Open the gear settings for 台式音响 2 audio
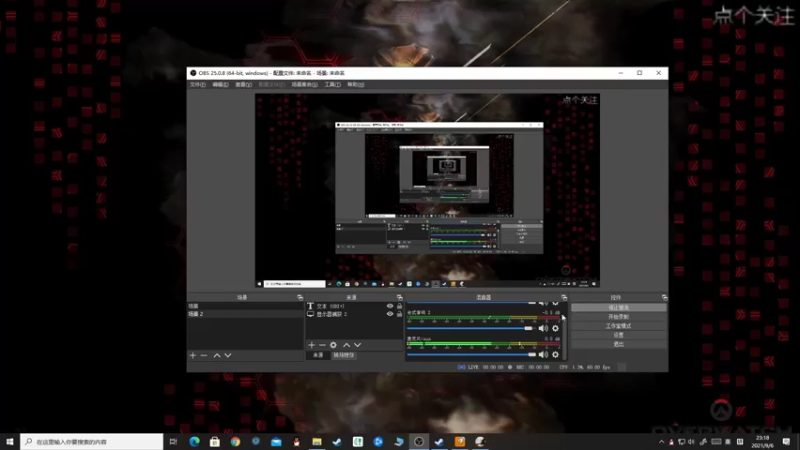 pos(556,329)
